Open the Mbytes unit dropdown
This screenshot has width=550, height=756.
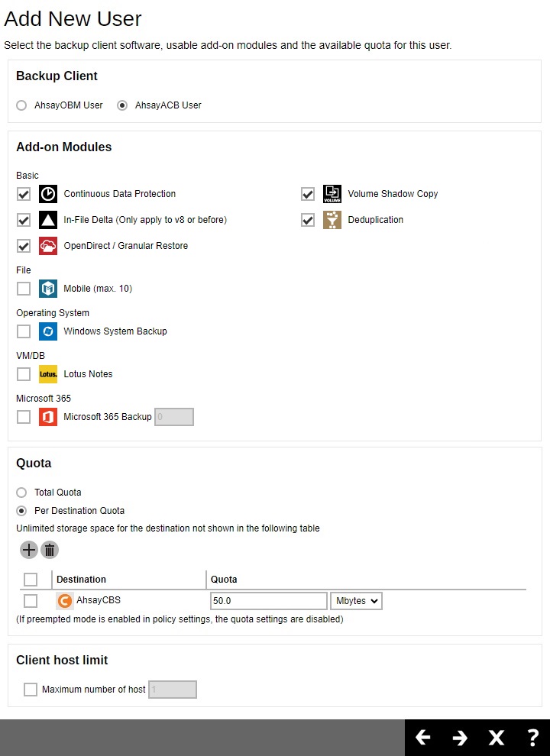coord(356,601)
